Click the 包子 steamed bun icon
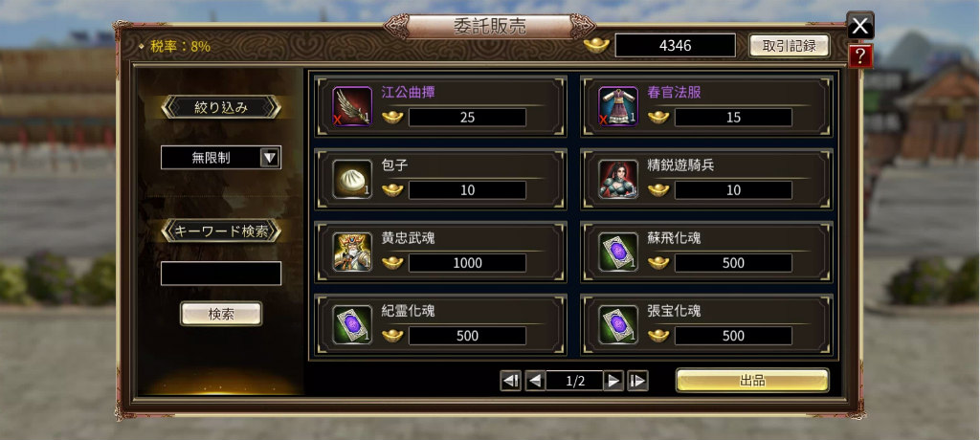Screen dimensions: 980x440 coord(352,180)
